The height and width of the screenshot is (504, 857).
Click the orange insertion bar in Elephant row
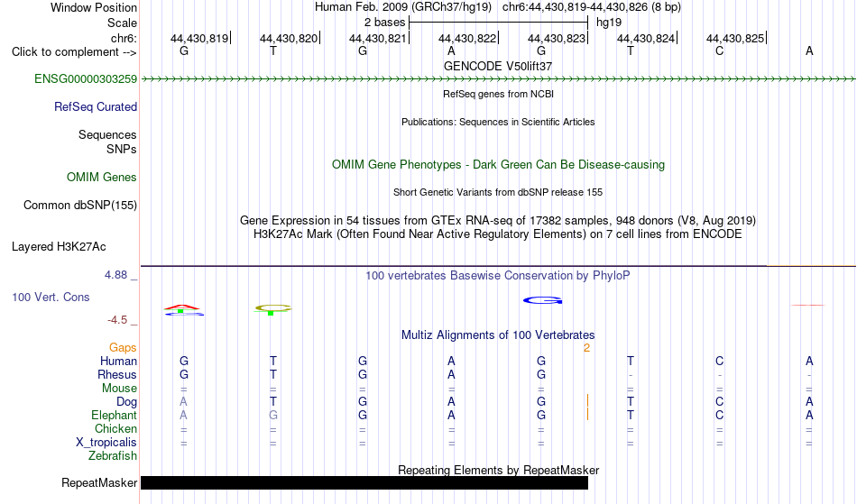[x=587, y=414]
